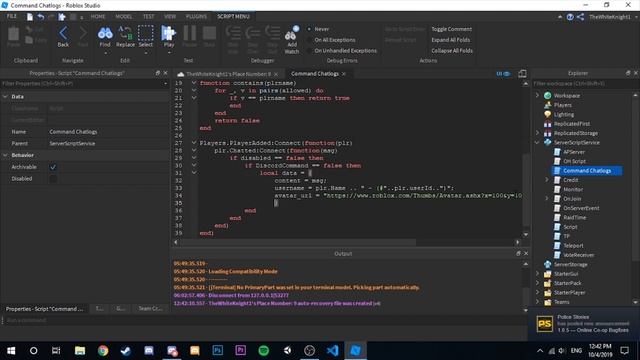
Task: Undock the Properties panel
Action: (x=158, y=73)
